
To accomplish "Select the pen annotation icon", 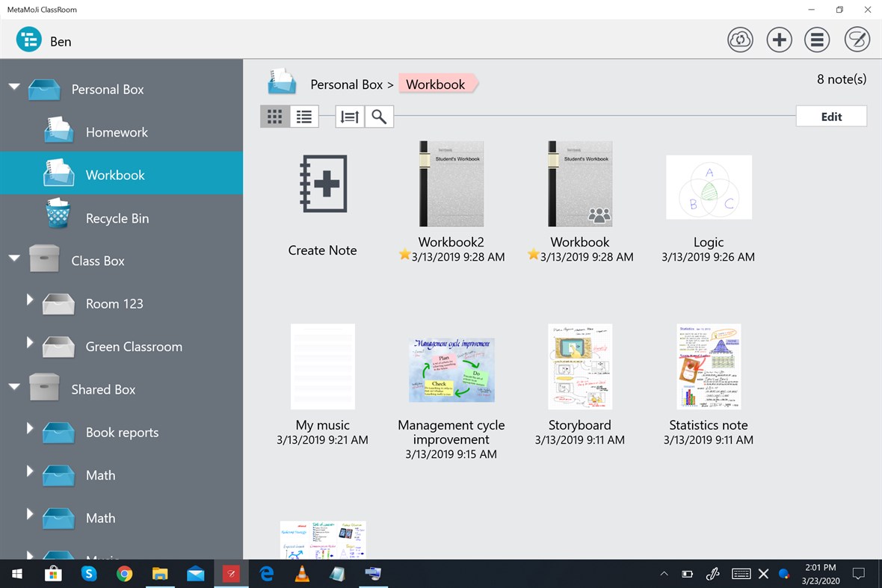I will 857,40.
